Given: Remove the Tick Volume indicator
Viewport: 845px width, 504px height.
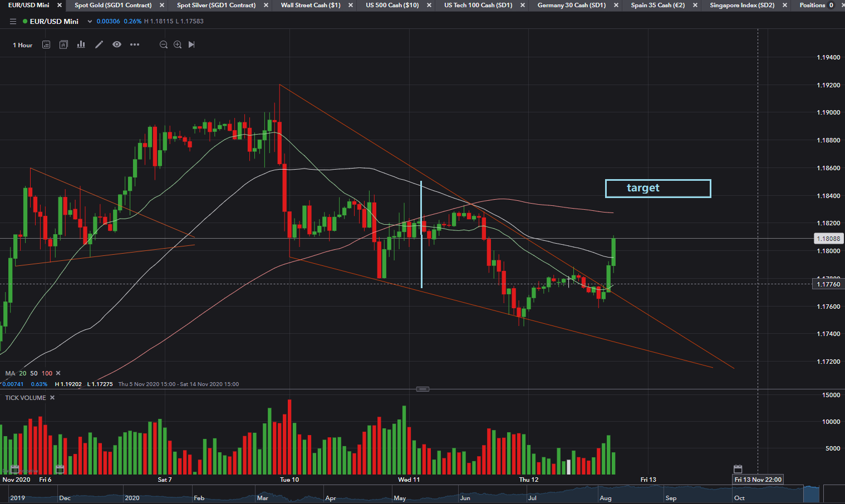Looking at the screenshot, I should tap(52, 398).
